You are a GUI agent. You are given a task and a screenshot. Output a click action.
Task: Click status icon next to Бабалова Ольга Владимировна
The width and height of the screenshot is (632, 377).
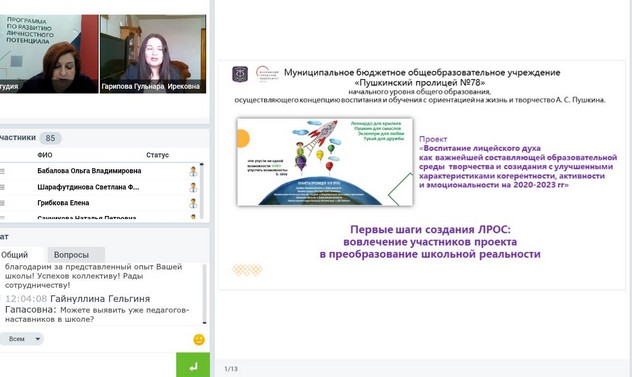(193, 171)
